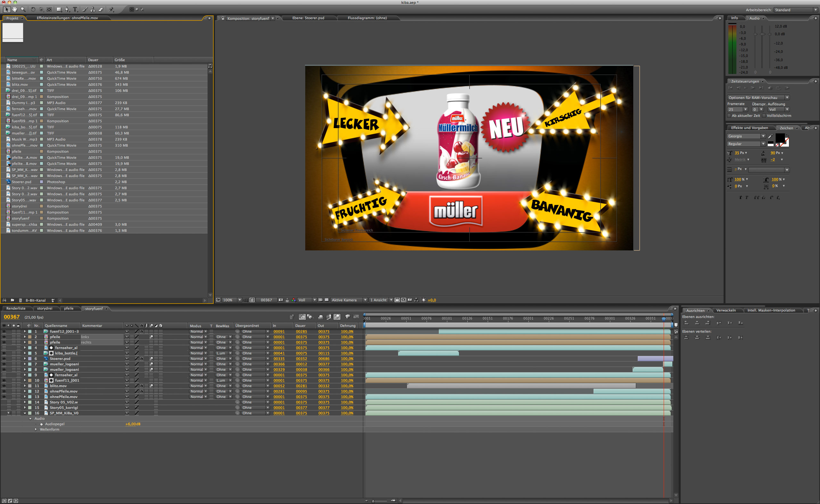Adjust the timeline zoom slider
The image size is (820, 504).
pyautogui.click(x=380, y=501)
